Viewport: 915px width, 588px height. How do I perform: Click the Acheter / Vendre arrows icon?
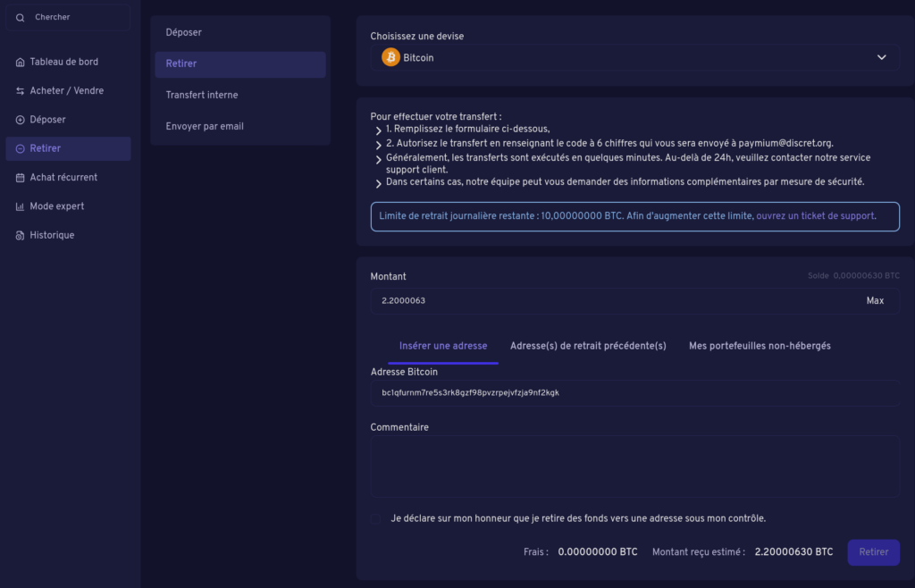[21, 91]
